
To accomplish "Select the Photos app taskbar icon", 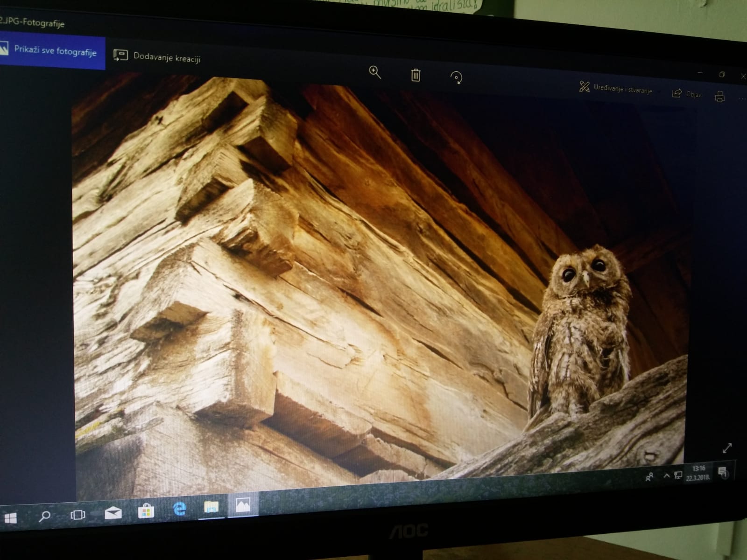I will point(243,504).
